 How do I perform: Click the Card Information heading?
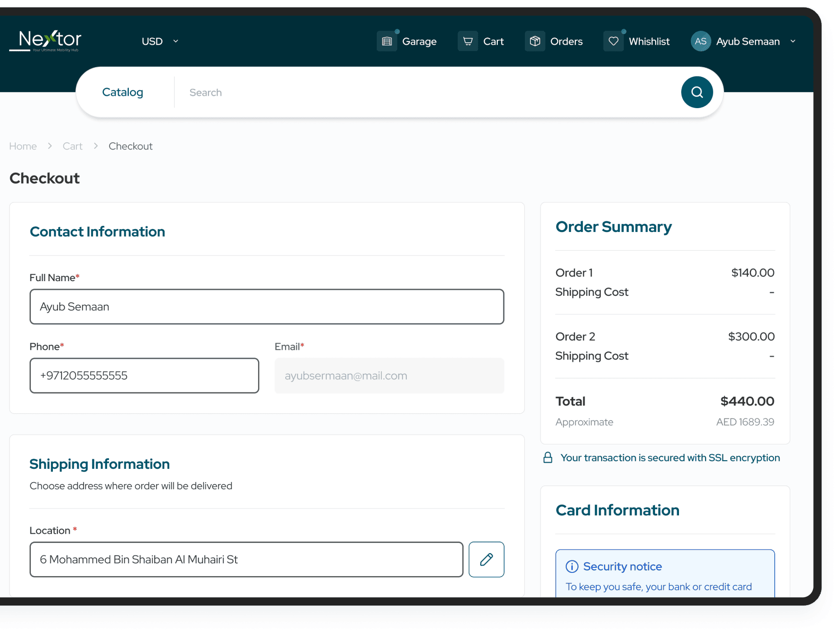click(617, 510)
